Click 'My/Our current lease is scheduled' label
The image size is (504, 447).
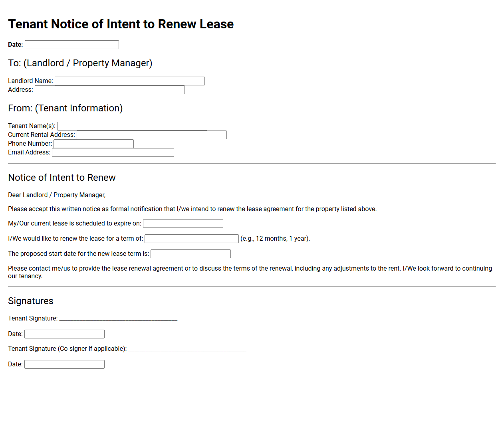75,223
